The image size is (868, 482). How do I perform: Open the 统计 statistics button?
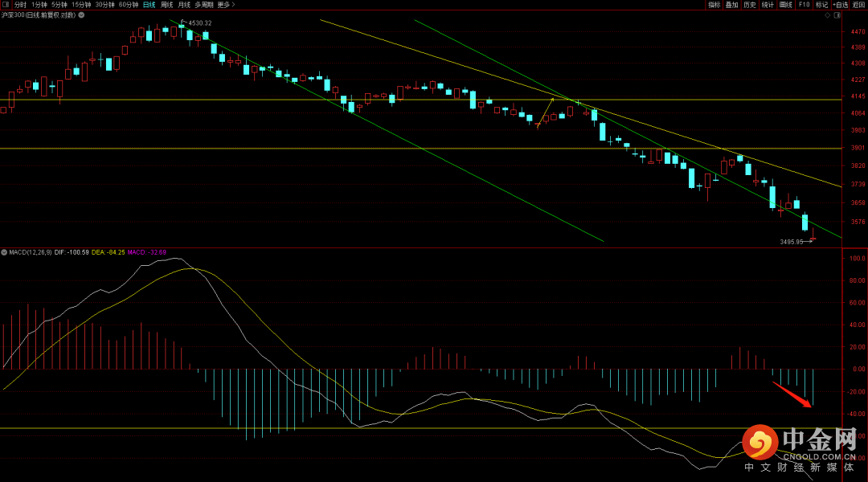768,5
